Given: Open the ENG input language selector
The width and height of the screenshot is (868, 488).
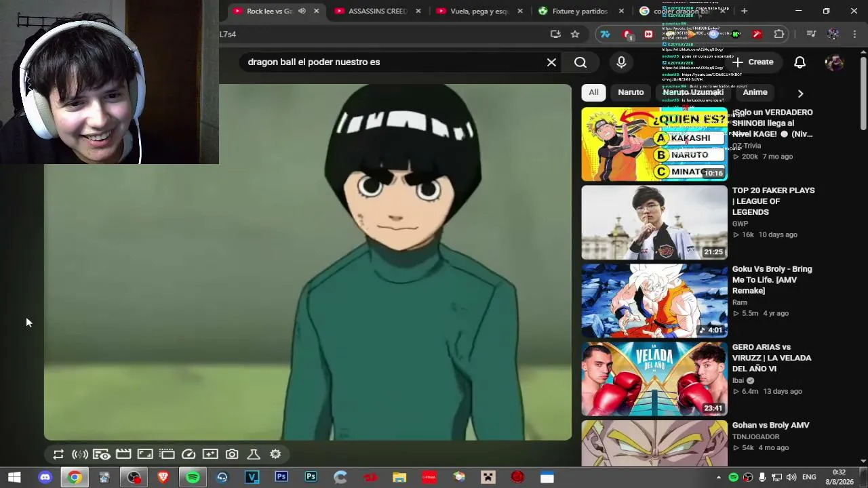Looking at the screenshot, I should tap(809, 478).
